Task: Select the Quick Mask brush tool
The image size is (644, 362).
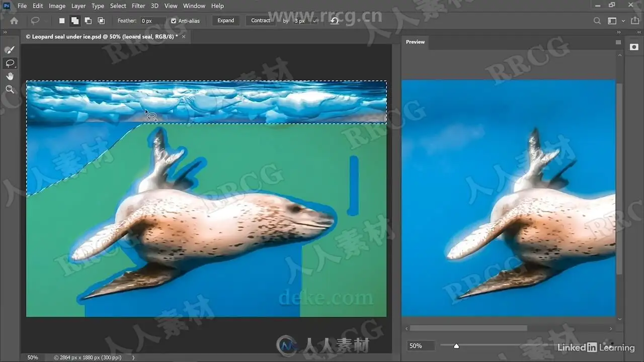Action: (x=10, y=50)
